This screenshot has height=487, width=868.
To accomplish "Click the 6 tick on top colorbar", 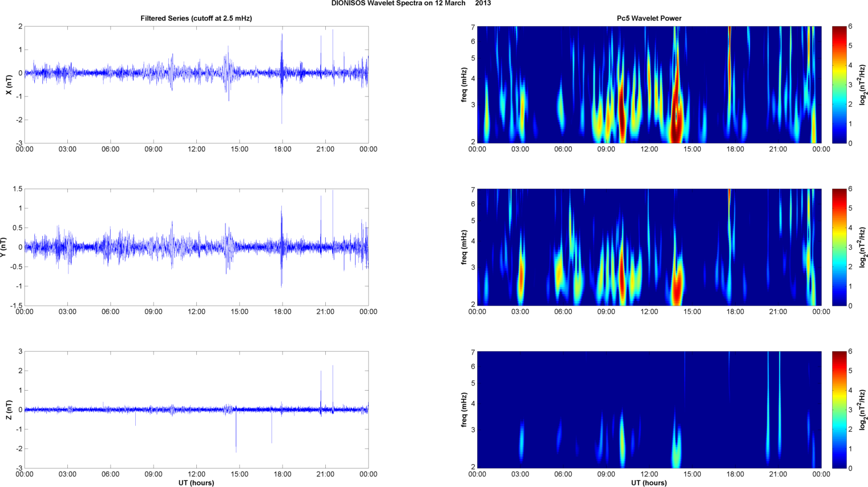I will (850, 27).
